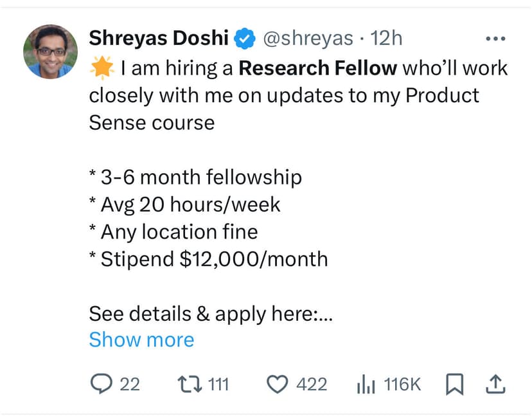Click the reply count 22
The height and width of the screenshot is (418, 532).
click(x=130, y=385)
